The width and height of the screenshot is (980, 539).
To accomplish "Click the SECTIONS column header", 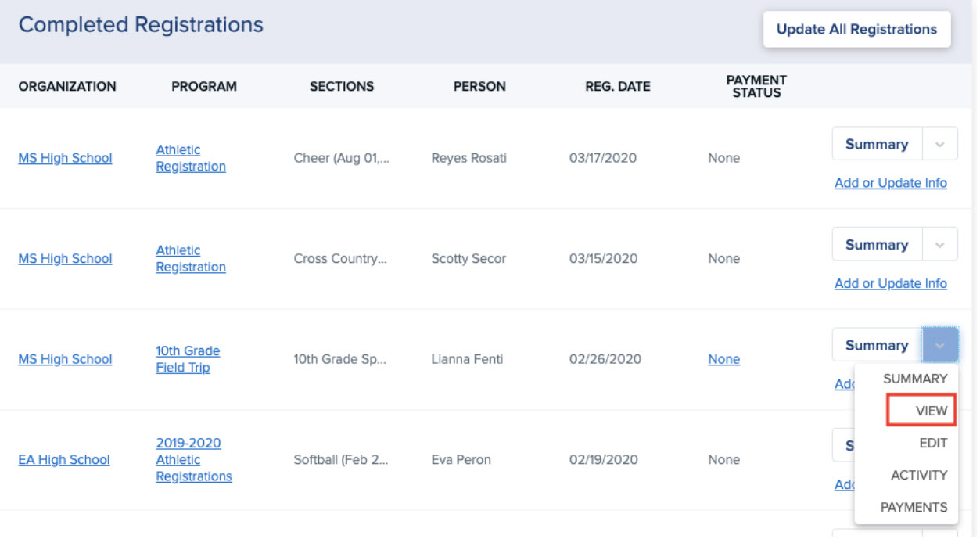I will tap(342, 87).
